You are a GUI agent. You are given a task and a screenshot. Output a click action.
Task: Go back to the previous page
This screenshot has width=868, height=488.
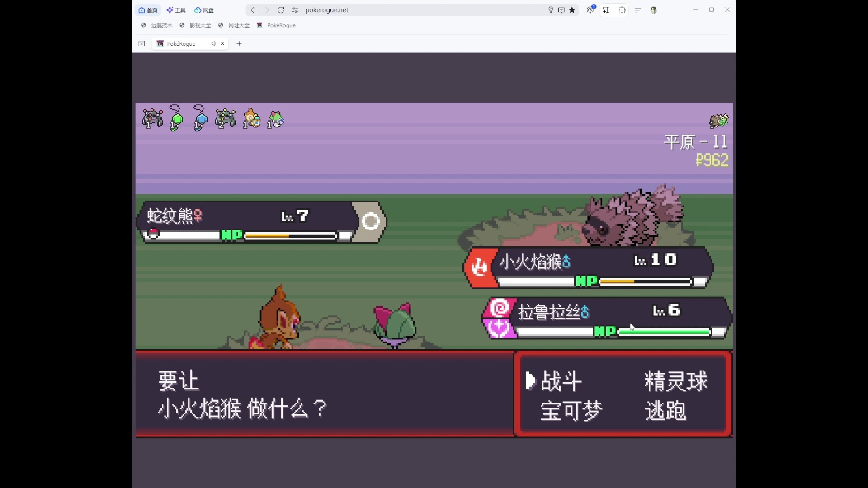pos(253,10)
